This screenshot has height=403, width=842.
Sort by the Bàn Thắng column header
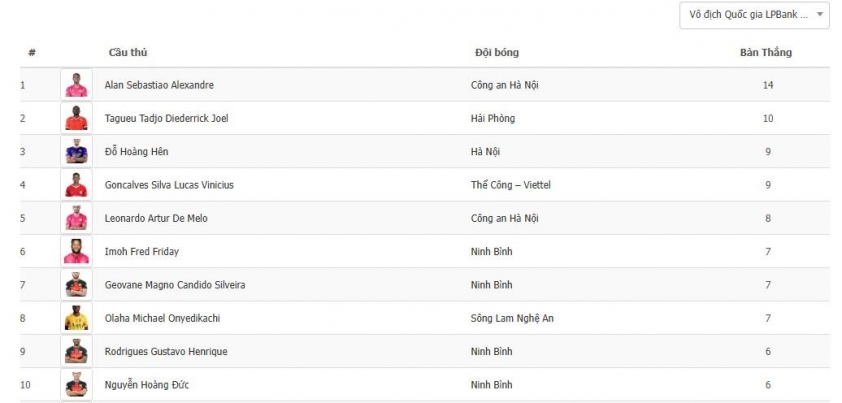[x=758, y=52]
